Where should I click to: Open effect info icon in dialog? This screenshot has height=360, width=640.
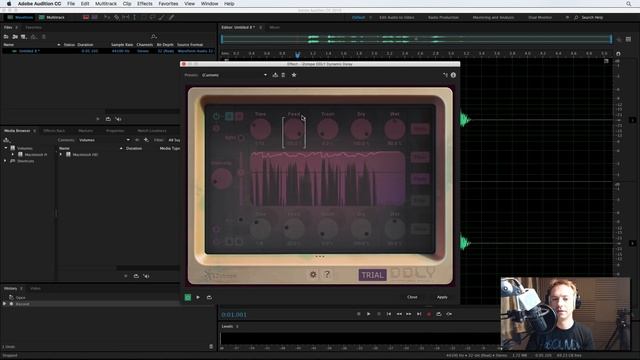(x=453, y=75)
